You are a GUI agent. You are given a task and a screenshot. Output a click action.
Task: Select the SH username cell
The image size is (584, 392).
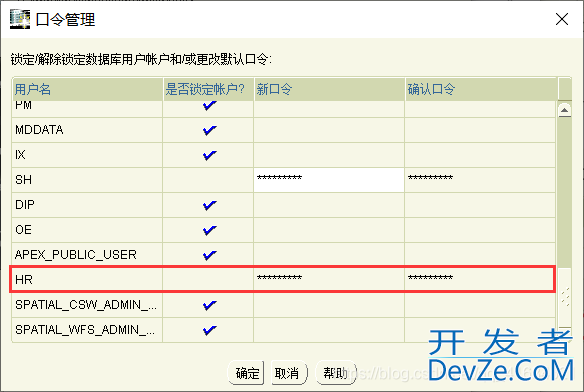87,180
